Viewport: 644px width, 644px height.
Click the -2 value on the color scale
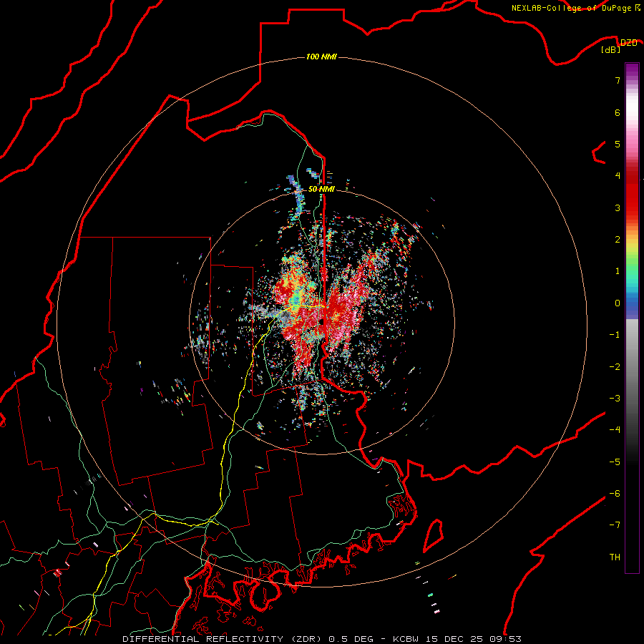coord(615,367)
